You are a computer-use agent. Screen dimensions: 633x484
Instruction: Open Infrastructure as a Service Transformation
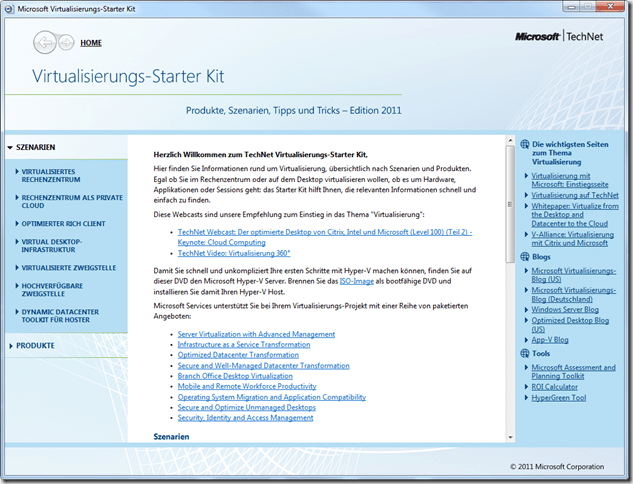coord(244,345)
